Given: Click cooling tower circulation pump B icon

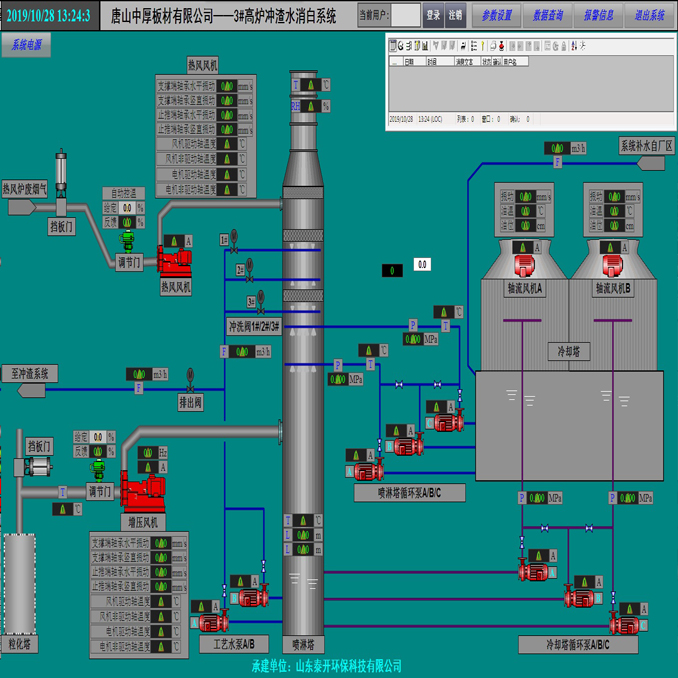Looking at the screenshot, I should pos(579,597).
